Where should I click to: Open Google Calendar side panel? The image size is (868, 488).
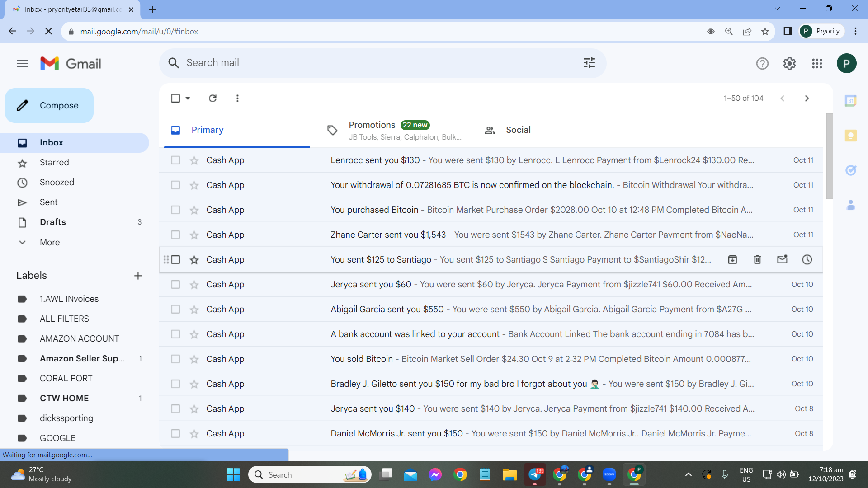pos(851,101)
